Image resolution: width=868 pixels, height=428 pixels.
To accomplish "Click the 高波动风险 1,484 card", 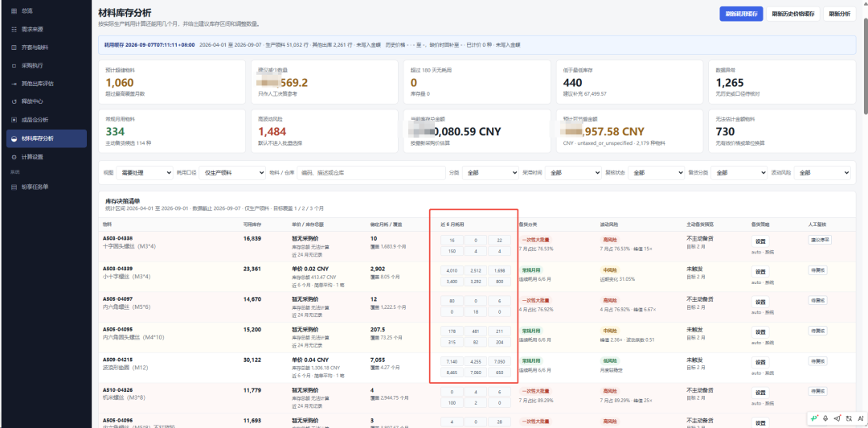I will (x=325, y=131).
